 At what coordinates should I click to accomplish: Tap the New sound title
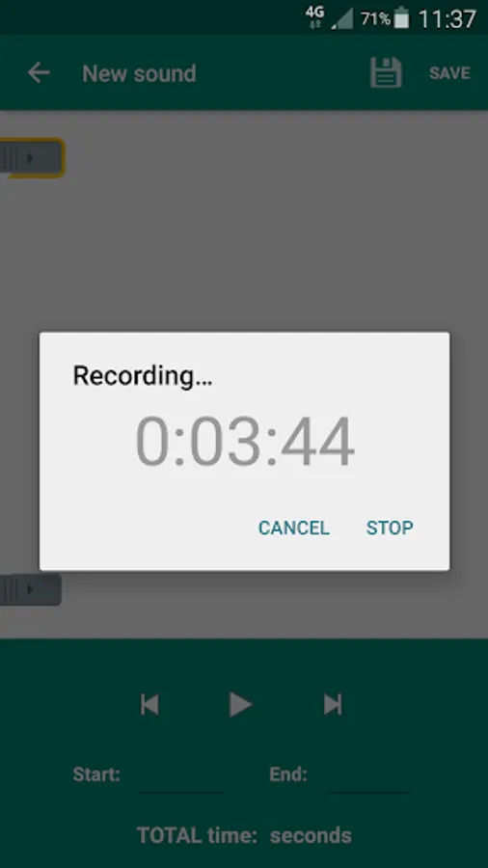[140, 73]
